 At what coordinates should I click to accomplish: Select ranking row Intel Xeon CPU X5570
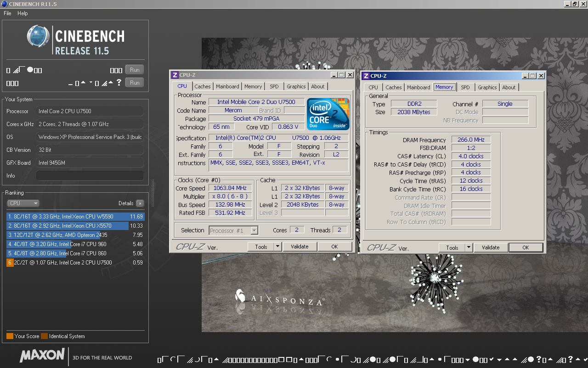(x=75, y=226)
